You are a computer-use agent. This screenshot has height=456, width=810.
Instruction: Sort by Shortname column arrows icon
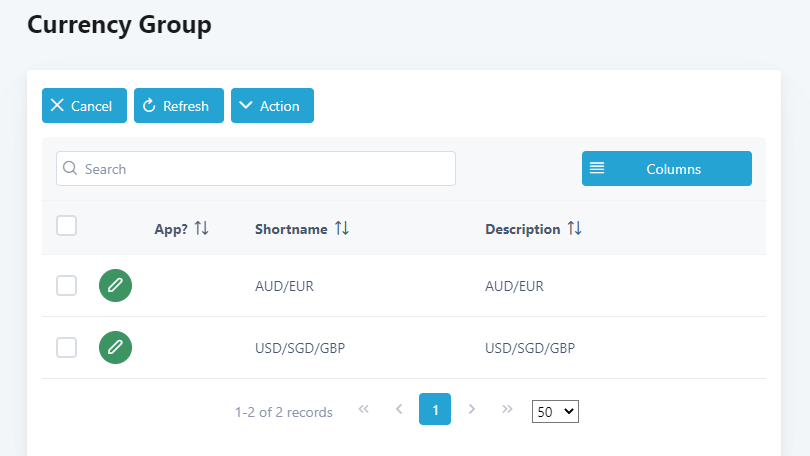coord(342,229)
